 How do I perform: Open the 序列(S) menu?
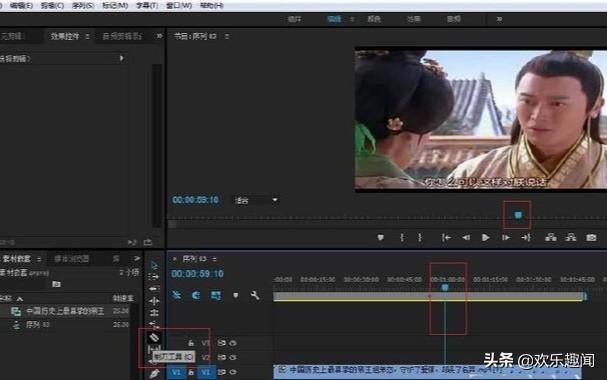pos(83,6)
